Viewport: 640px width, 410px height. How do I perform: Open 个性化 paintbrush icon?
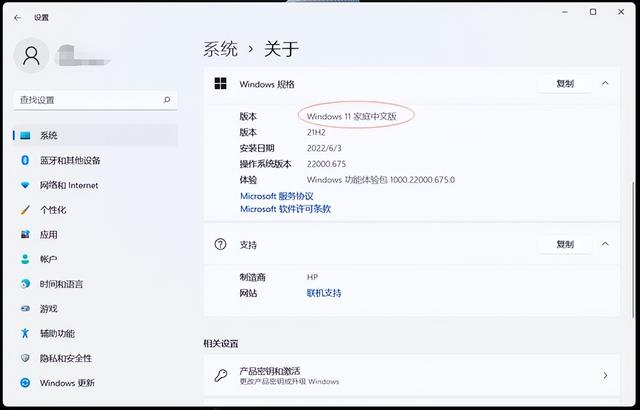pos(25,210)
